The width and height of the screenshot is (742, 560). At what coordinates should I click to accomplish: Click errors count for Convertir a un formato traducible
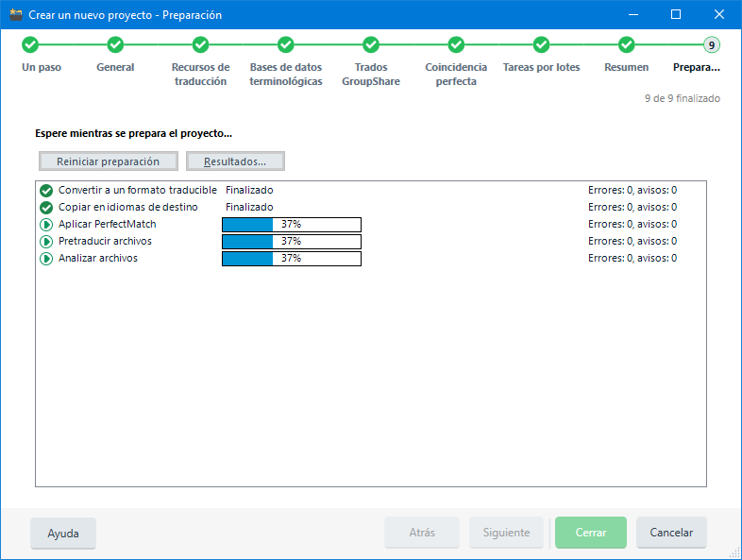pyautogui.click(x=632, y=190)
